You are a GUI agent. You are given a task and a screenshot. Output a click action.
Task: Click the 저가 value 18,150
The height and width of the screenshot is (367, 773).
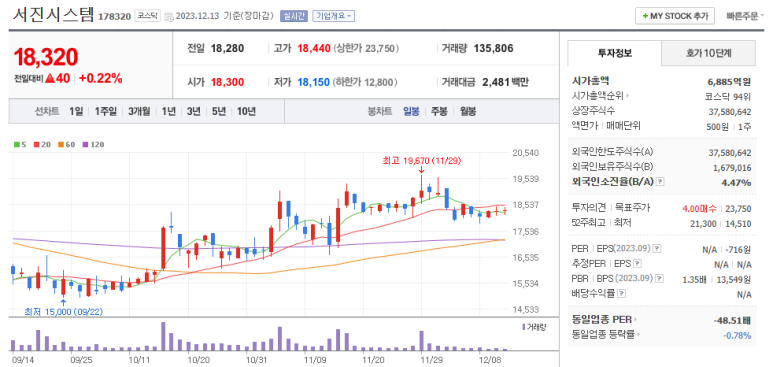click(314, 82)
